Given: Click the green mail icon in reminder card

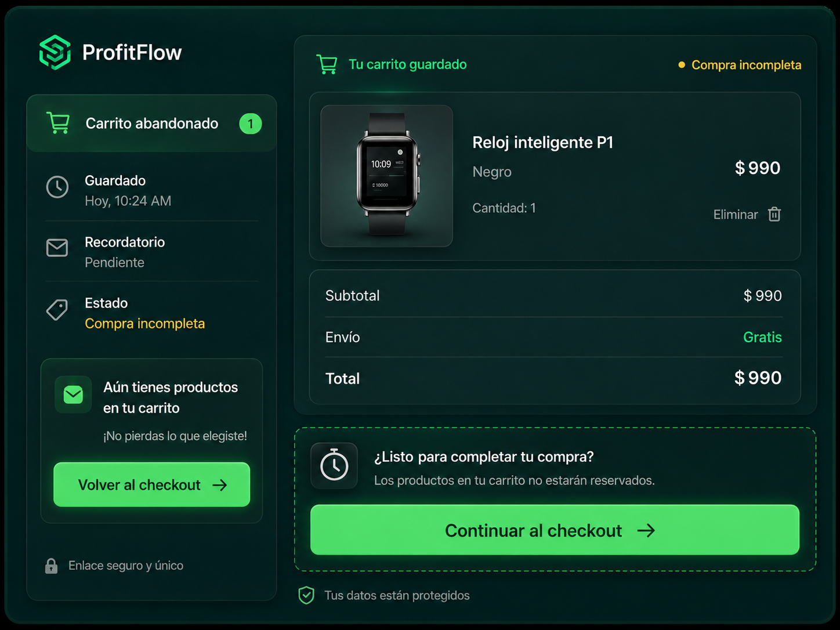Looking at the screenshot, I should (73, 394).
